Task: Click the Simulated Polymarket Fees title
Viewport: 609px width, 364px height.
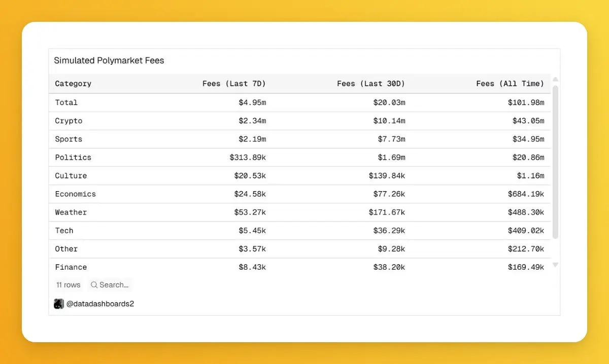Action: click(x=109, y=60)
